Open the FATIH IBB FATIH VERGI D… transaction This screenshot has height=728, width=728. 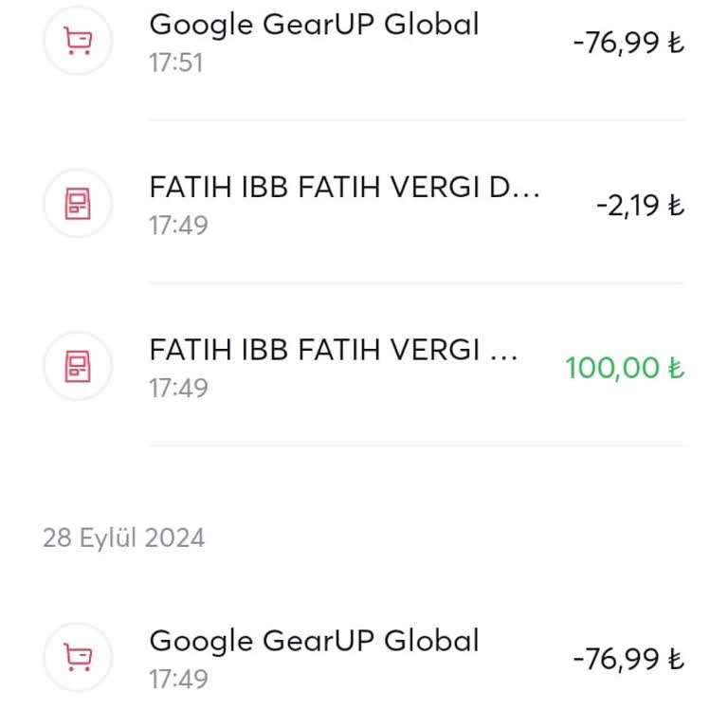tap(344, 188)
